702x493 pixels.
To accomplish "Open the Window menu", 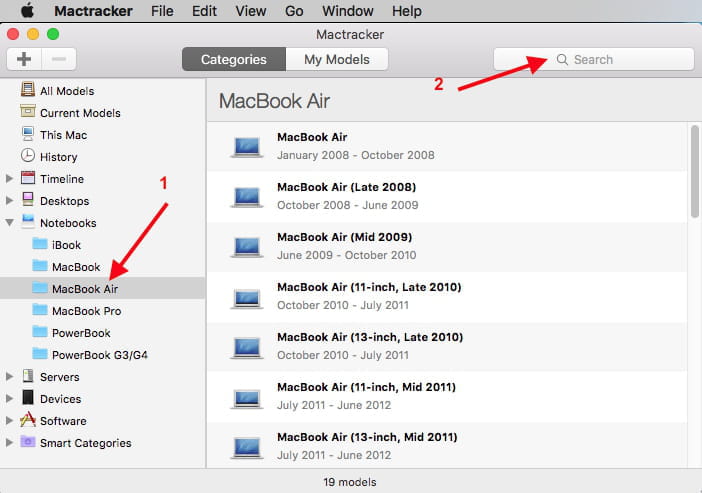I will [348, 11].
